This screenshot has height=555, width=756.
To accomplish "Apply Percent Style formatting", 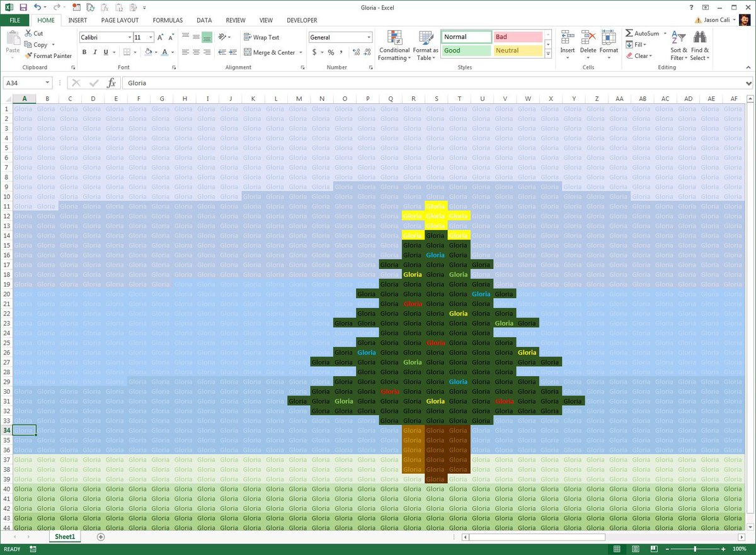I will (x=331, y=52).
